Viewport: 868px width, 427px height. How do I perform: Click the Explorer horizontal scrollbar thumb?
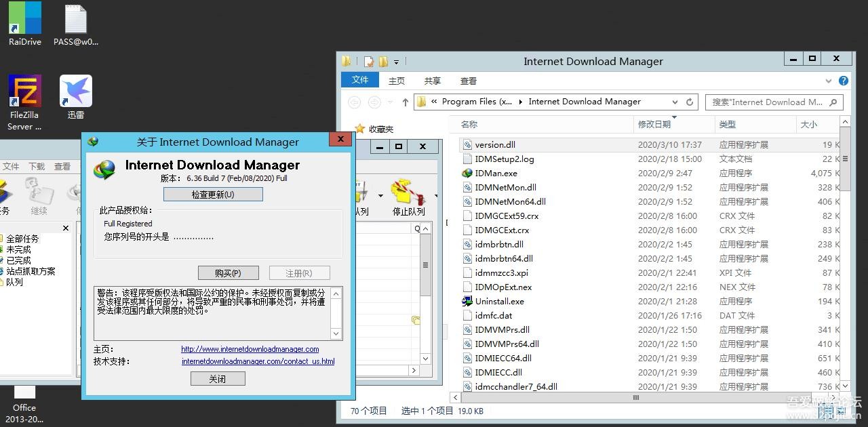[x=635, y=397]
